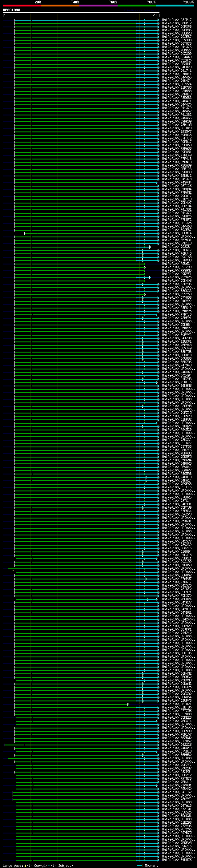The width and height of the screenshot is (197, 868).
Task: Select the UniRef100_B4FBK3 label
Action: (x=176, y=67)
